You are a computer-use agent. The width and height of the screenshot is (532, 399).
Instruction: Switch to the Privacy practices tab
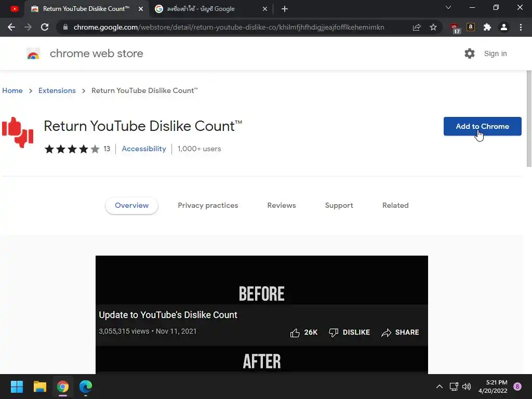(x=208, y=205)
